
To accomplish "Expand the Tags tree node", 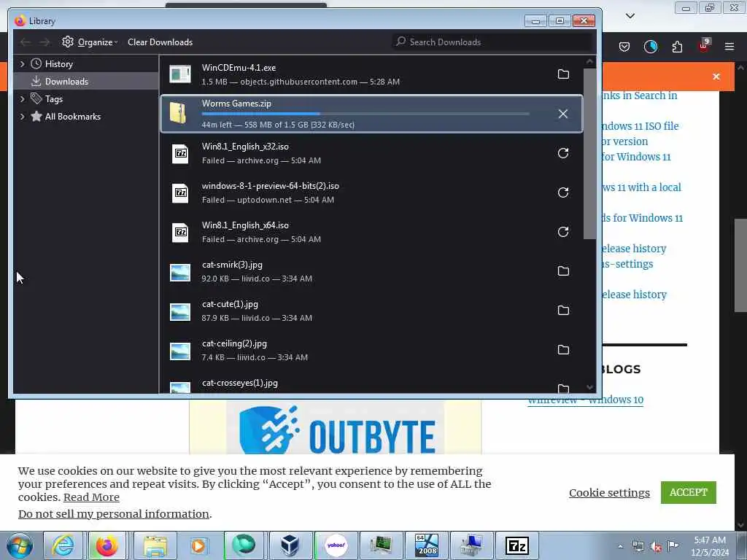I will pyautogui.click(x=22, y=99).
